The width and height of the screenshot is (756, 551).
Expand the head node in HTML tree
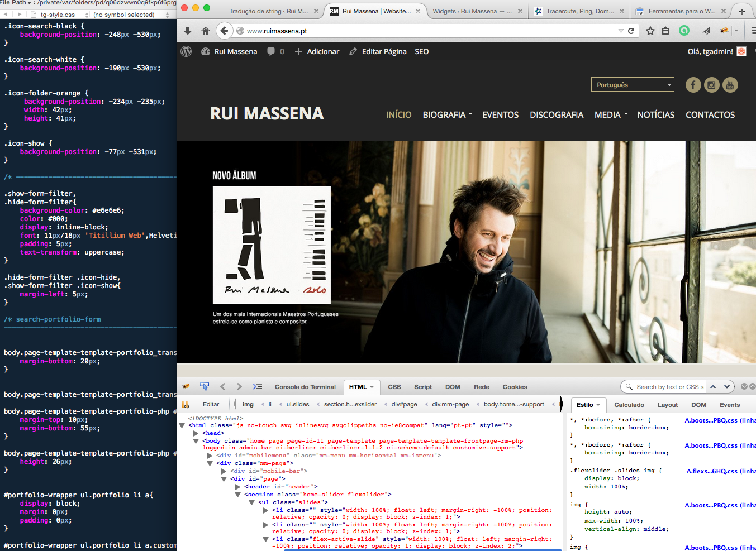tap(196, 433)
